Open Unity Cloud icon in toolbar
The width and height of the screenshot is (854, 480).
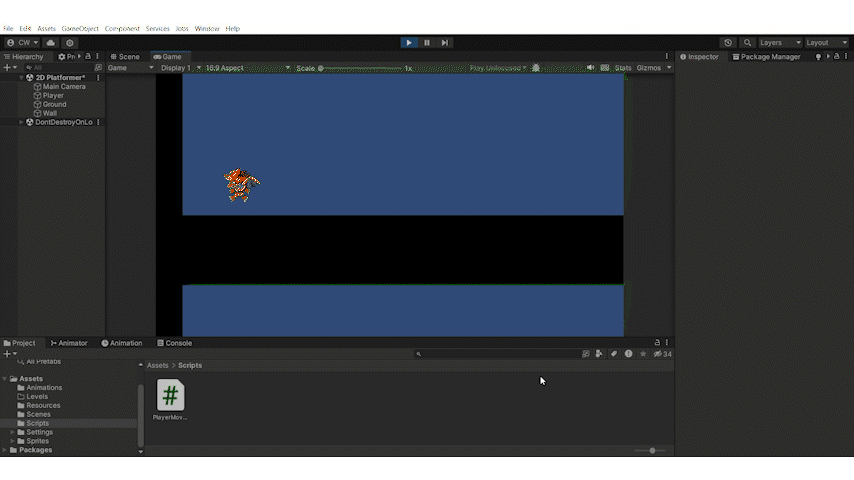pyautogui.click(x=51, y=42)
